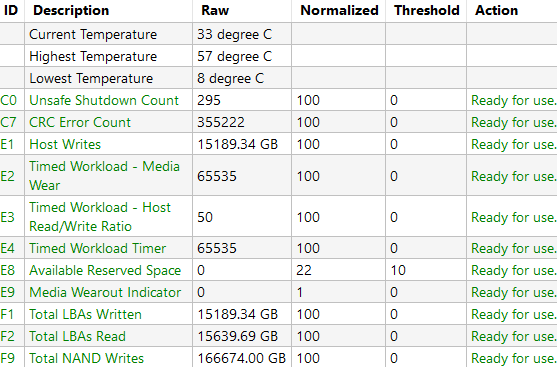Select attribute ID E8
This screenshot has width=557, height=367.
[7, 270]
